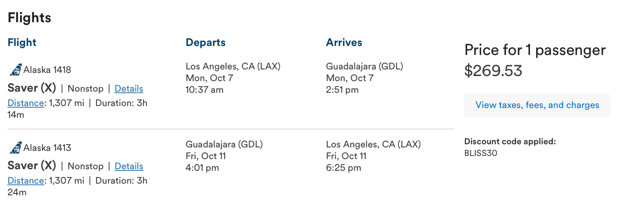Click the Flights heading

(29, 18)
